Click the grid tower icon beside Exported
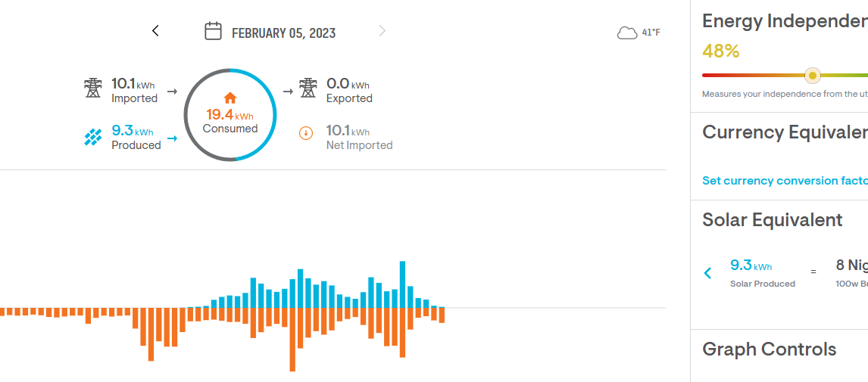868x382 pixels. (308, 88)
